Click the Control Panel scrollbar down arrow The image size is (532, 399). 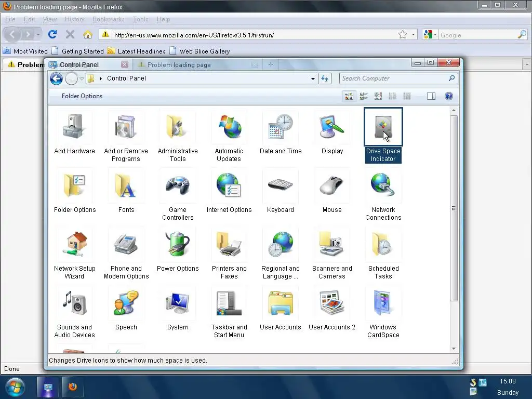pyautogui.click(x=454, y=349)
